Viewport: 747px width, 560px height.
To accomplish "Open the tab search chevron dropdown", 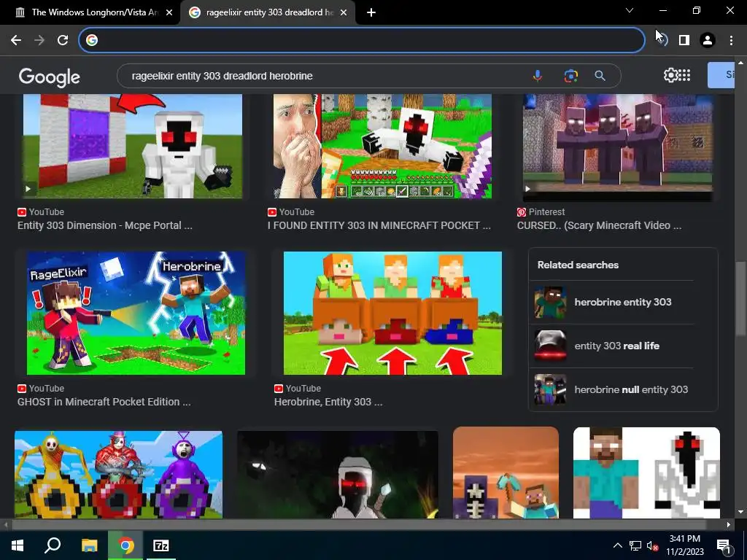I will (x=630, y=10).
